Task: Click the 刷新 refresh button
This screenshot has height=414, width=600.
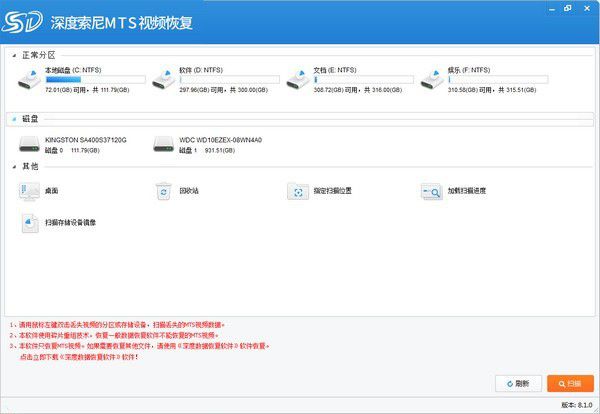Action: coord(518,383)
